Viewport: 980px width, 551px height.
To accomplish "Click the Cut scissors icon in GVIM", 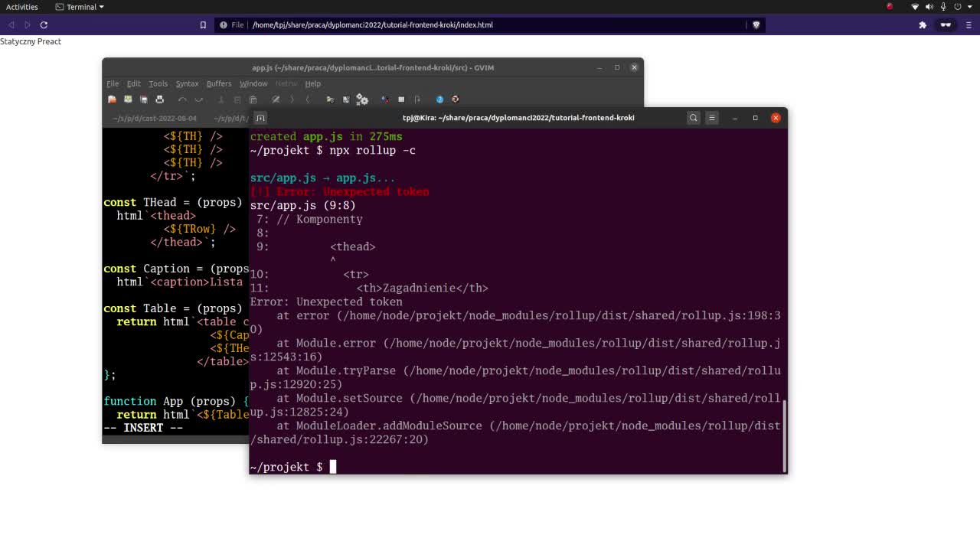I will (x=220, y=99).
